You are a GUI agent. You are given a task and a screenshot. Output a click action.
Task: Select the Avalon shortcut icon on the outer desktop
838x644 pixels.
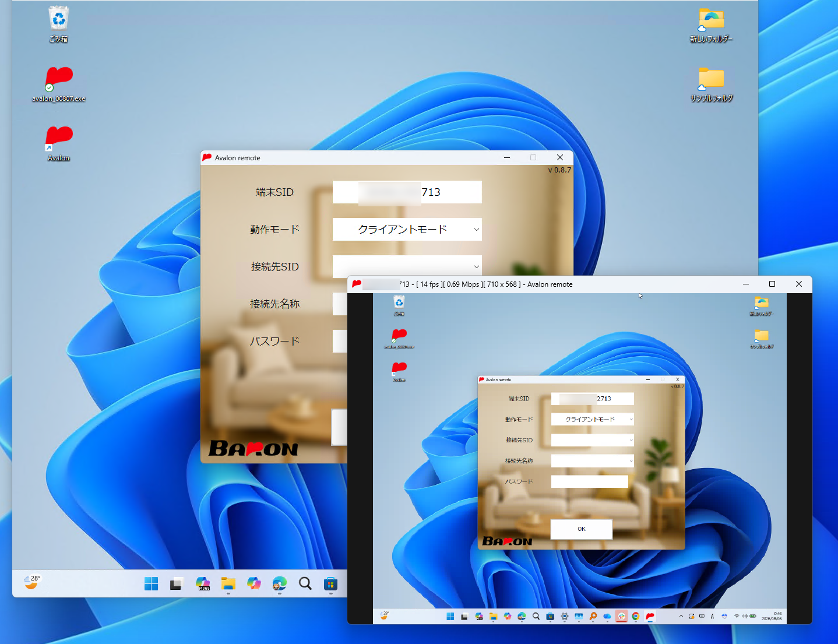58,144
